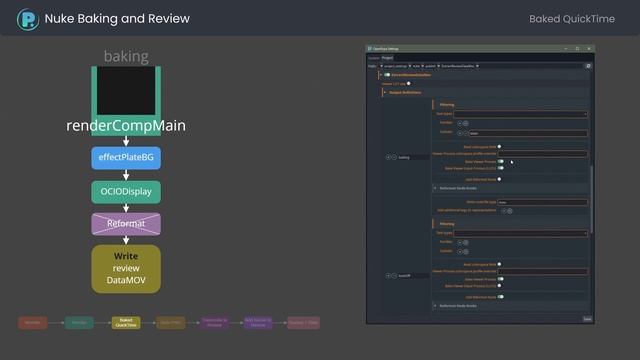Maximize the settings window
Image resolution: width=640 pixels, height=360 pixels.
577,49
